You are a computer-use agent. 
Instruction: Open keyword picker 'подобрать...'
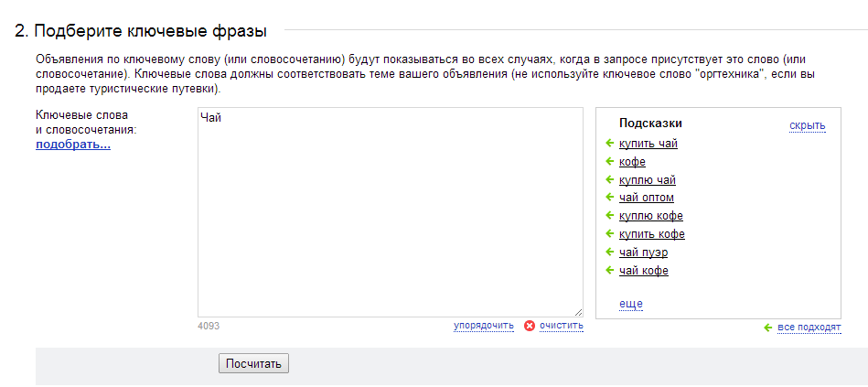(x=73, y=145)
